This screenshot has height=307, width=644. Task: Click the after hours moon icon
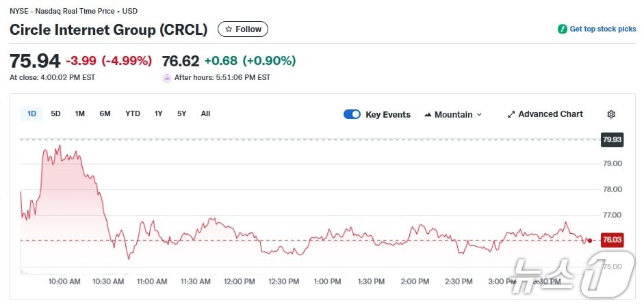pos(167,78)
